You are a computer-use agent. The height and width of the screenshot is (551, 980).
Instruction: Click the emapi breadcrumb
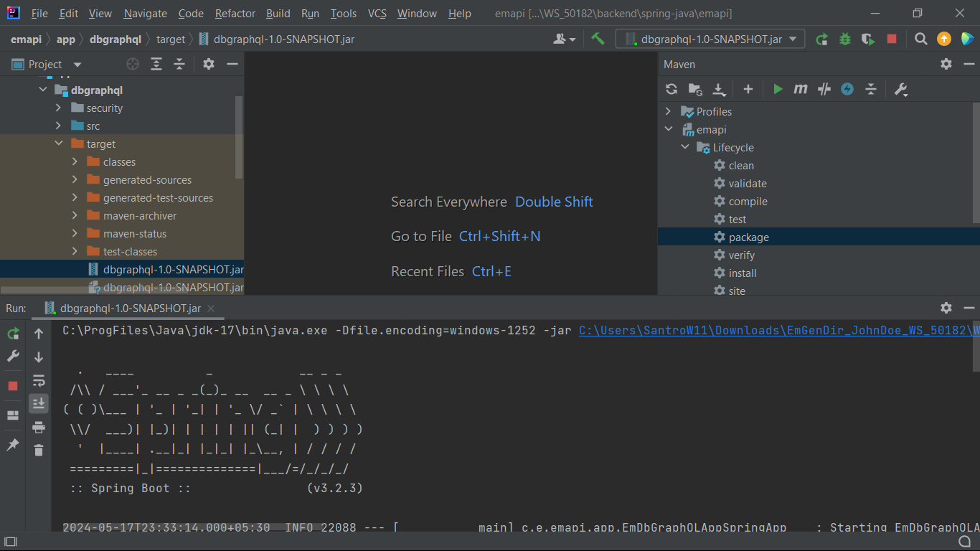[27, 39]
